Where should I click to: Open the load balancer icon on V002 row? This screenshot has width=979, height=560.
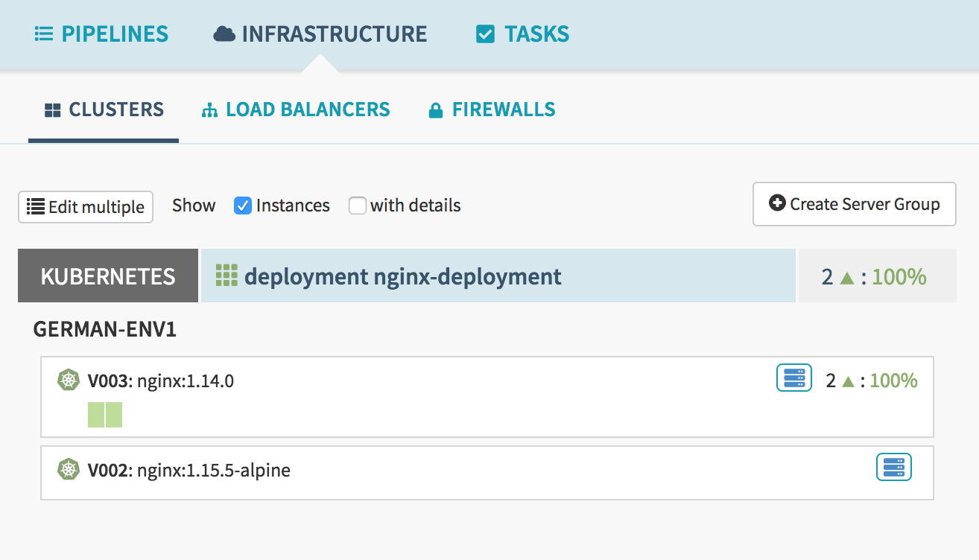click(x=893, y=468)
